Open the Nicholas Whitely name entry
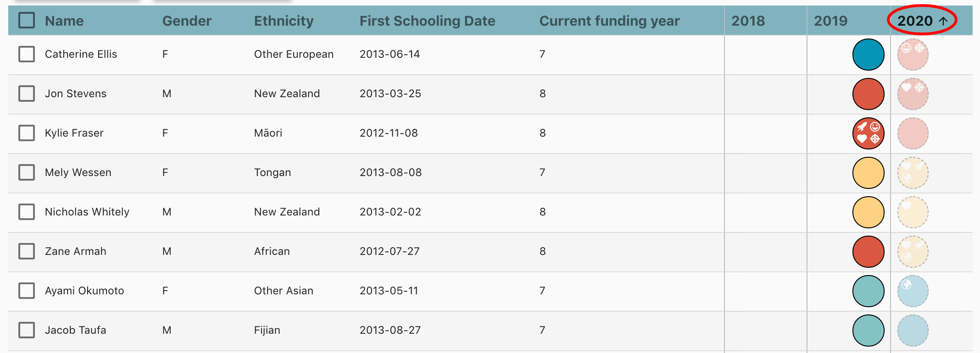This screenshot has height=353, width=980. point(87,212)
